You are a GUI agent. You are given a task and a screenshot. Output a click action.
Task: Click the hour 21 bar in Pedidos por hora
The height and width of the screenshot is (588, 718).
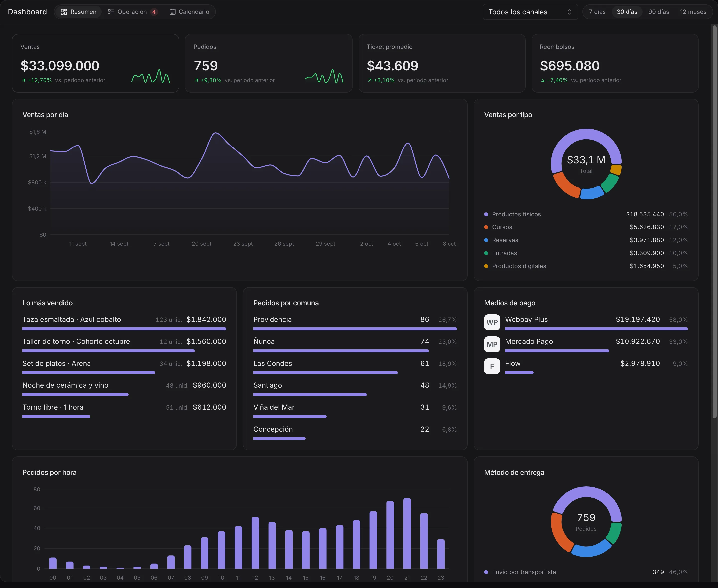click(407, 533)
